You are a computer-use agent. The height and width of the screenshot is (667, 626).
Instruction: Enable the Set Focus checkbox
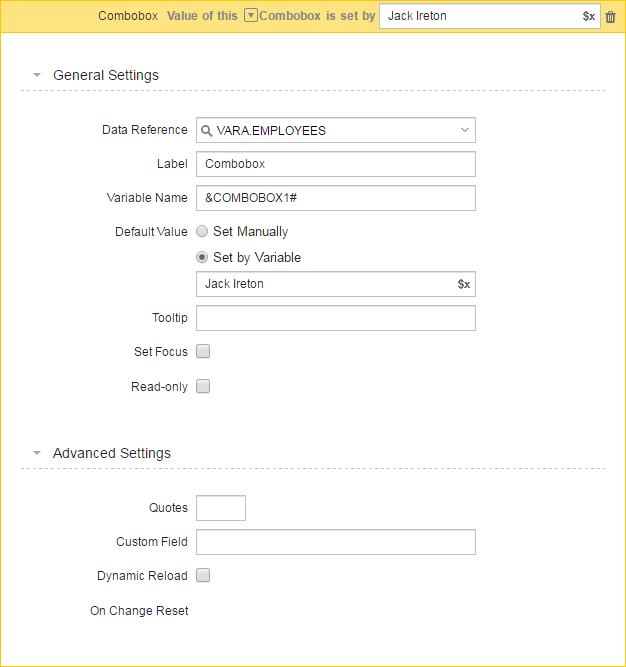point(203,351)
